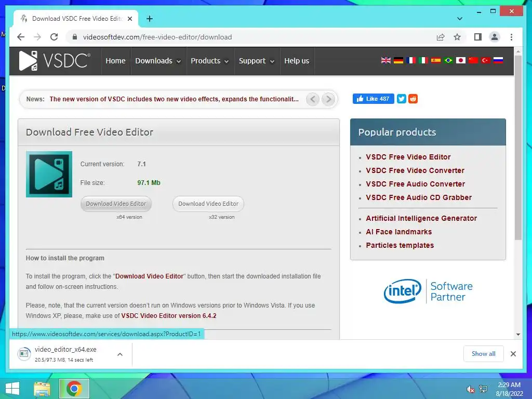Open VSDC Free Video Editor product link
The width and height of the screenshot is (532, 399).
pyautogui.click(x=408, y=157)
